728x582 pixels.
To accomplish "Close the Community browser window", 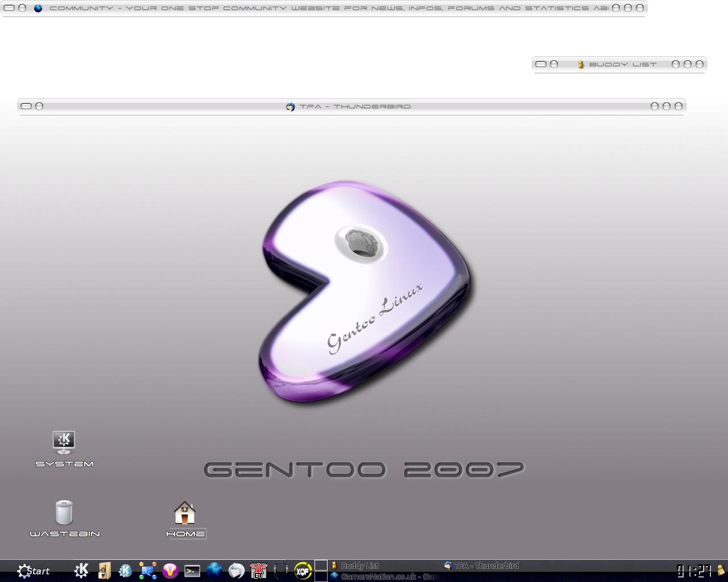I will click(x=640, y=8).
